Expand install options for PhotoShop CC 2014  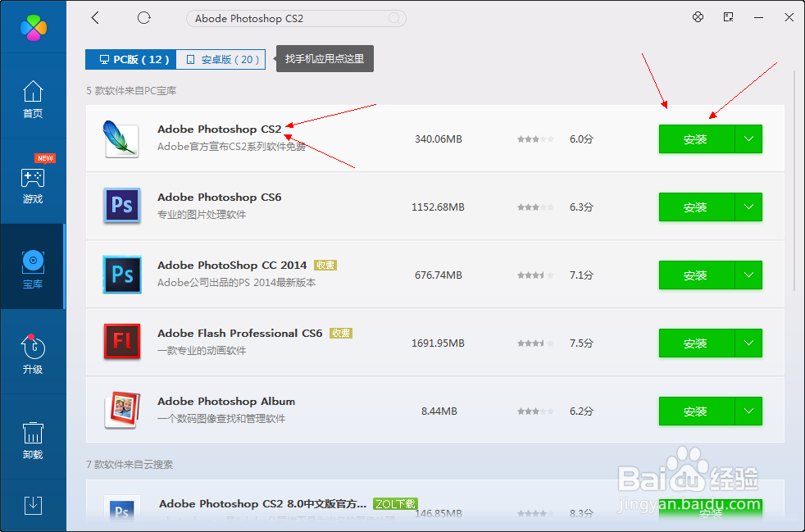pos(748,275)
